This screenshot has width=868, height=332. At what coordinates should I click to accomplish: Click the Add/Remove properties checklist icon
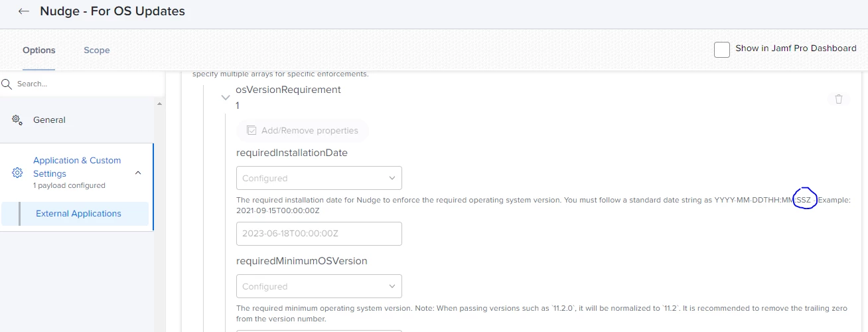tap(252, 131)
